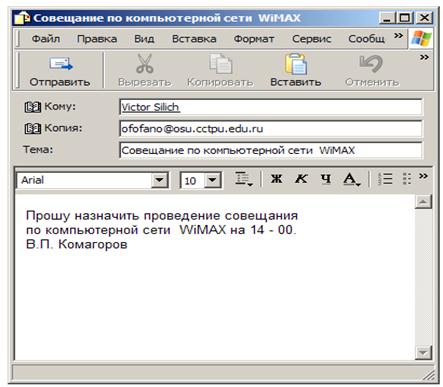The image size is (443, 387).
Task: Toggle bold Ж formatting
Action: pos(276,179)
